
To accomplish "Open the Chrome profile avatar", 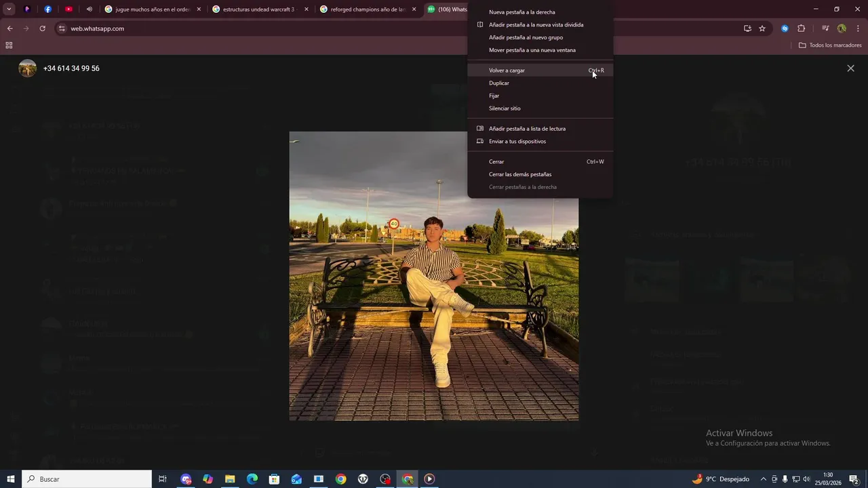I will tap(842, 28).
